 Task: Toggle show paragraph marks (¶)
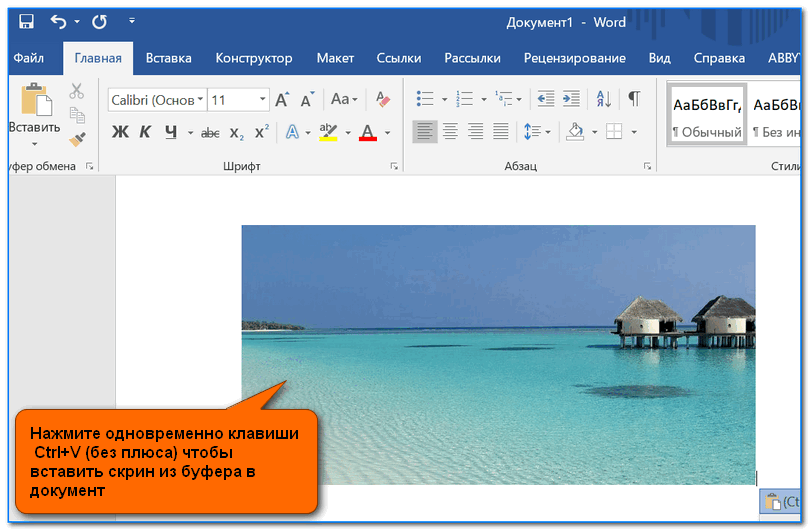point(634,99)
